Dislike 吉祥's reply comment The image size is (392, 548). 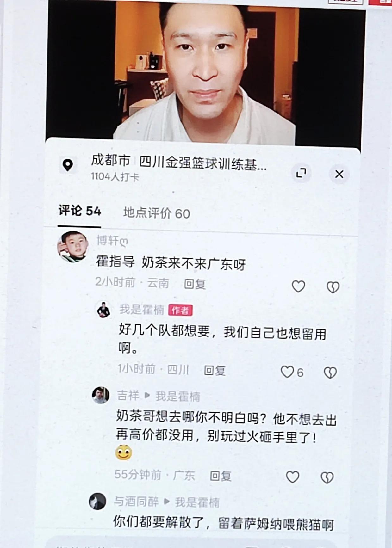tap(327, 477)
